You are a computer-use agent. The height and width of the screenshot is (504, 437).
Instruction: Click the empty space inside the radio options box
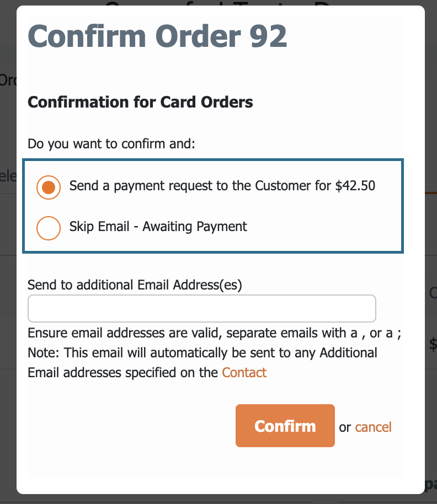[322, 227]
